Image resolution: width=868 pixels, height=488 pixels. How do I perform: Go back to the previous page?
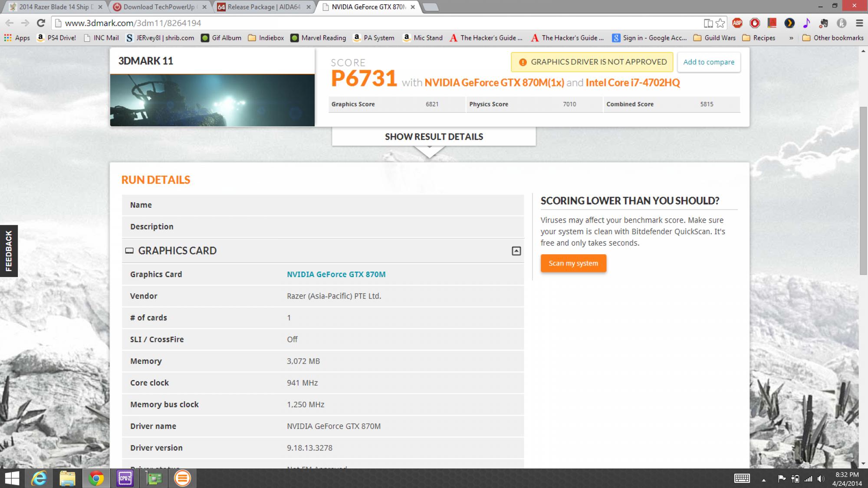point(10,23)
